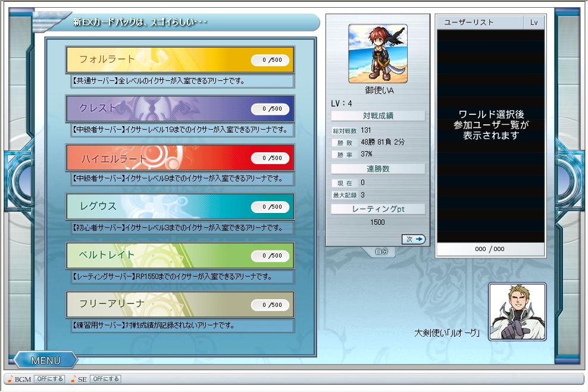Click the player avatar portrait
This screenshot has width=588, height=392.
pos(377,54)
